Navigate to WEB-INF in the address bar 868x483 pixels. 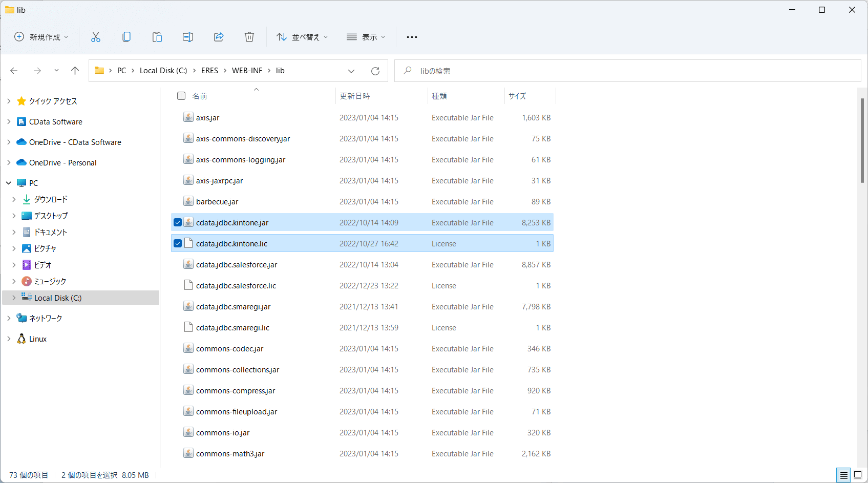pyautogui.click(x=247, y=71)
